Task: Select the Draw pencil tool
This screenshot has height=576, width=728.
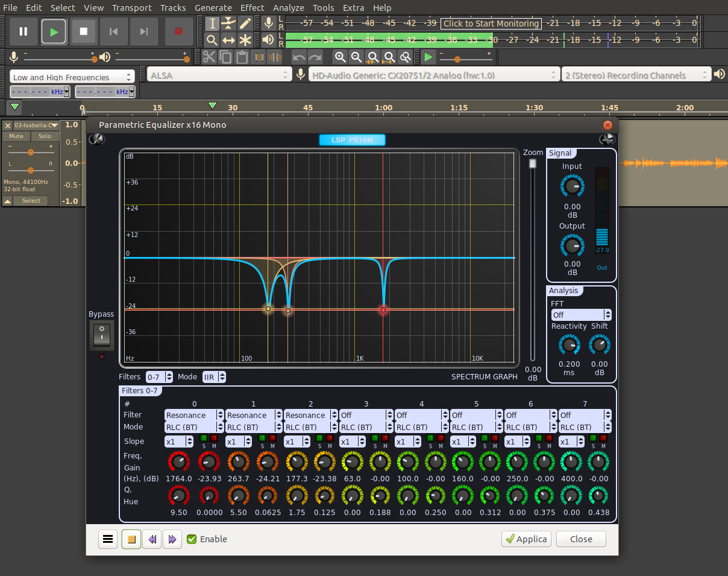Action: click(x=245, y=24)
